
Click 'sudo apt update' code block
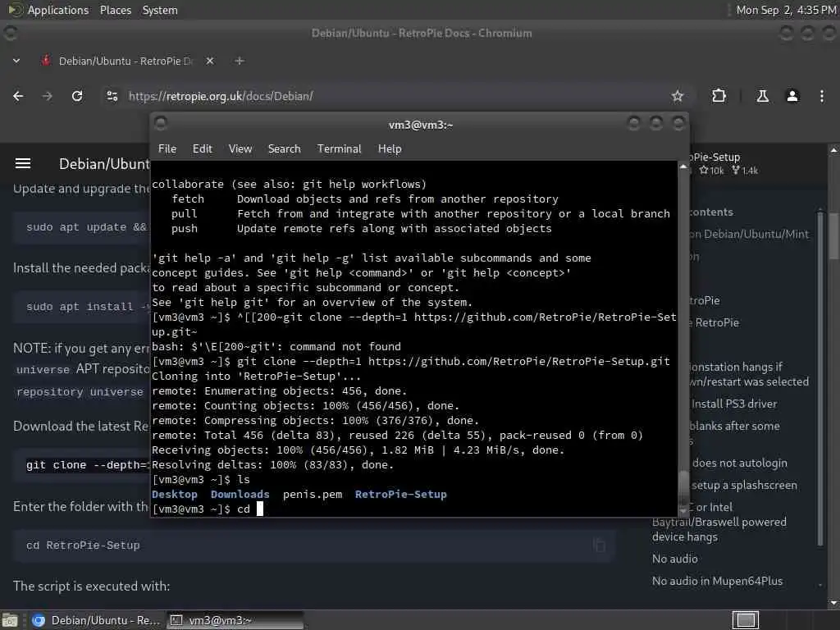coord(81,227)
